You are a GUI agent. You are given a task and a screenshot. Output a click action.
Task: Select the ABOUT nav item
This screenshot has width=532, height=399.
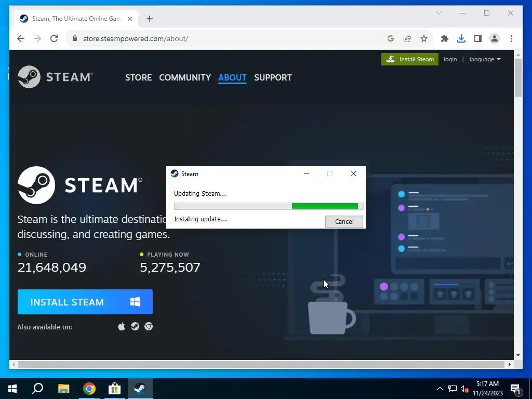pyautogui.click(x=232, y=78)
